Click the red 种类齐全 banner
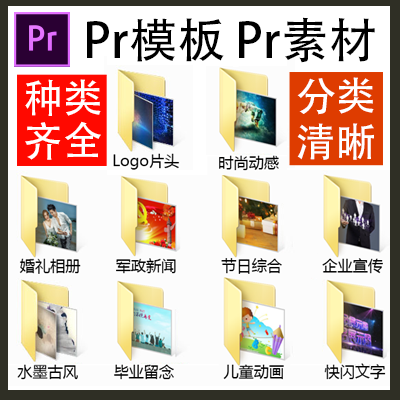 (62, 120)
